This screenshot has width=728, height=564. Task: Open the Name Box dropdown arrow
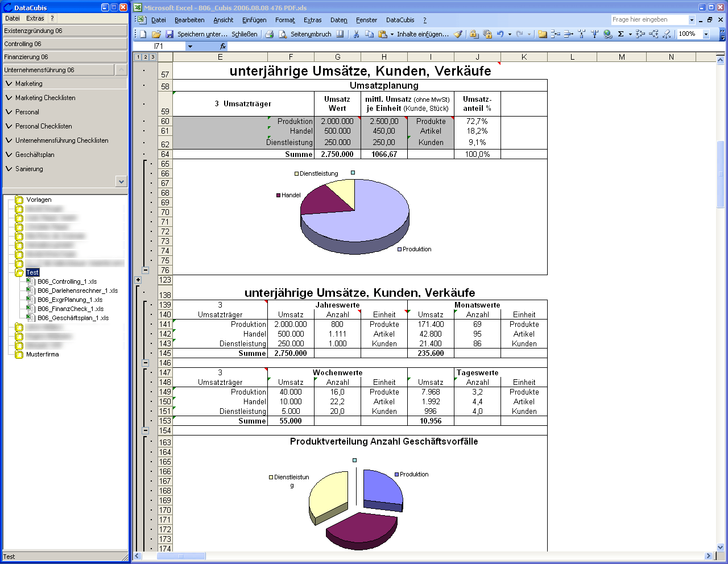190,47
